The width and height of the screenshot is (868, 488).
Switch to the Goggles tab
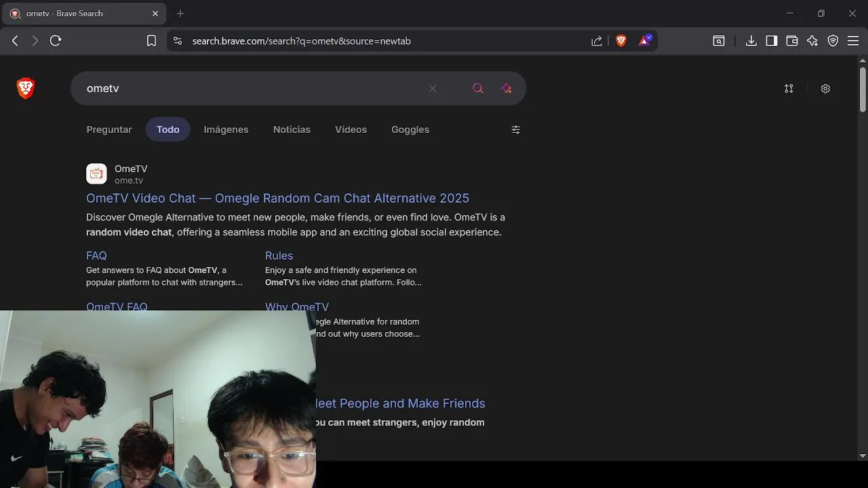[x=410, y=129]
